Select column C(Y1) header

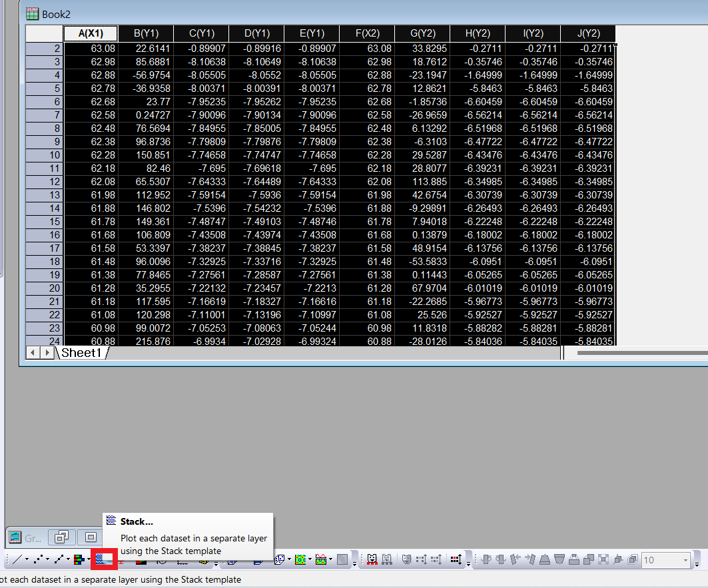point(201,33)
